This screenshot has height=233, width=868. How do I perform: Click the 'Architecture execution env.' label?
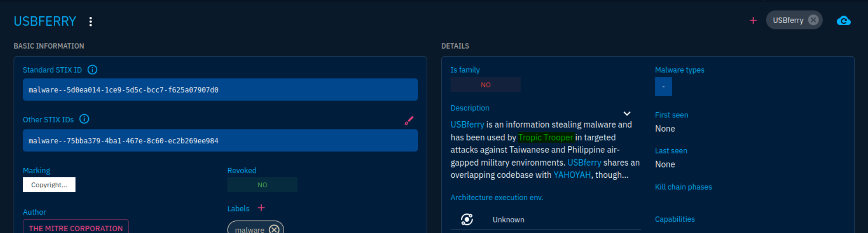click(x=497, y=197)
